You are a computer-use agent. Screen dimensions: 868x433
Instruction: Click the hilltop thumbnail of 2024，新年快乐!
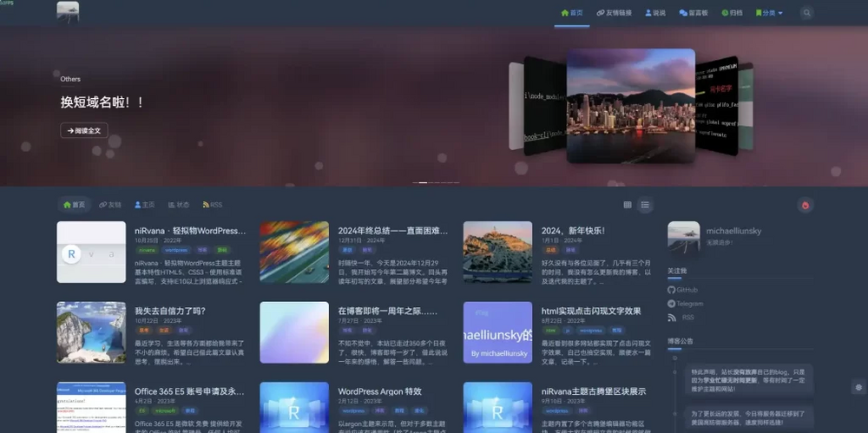point(497,252)
